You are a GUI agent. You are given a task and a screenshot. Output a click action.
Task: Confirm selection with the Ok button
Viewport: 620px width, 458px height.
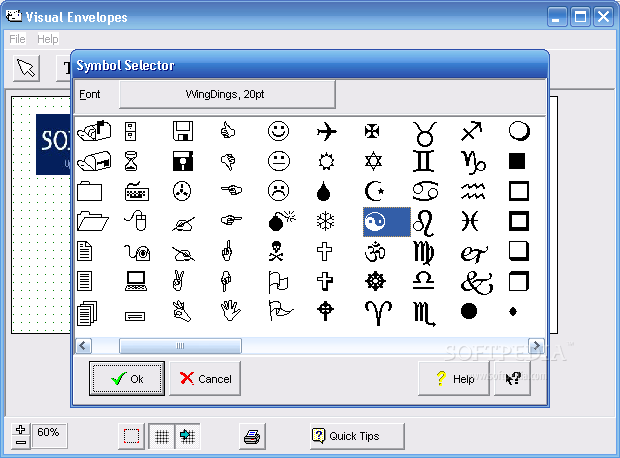(127, 379)
